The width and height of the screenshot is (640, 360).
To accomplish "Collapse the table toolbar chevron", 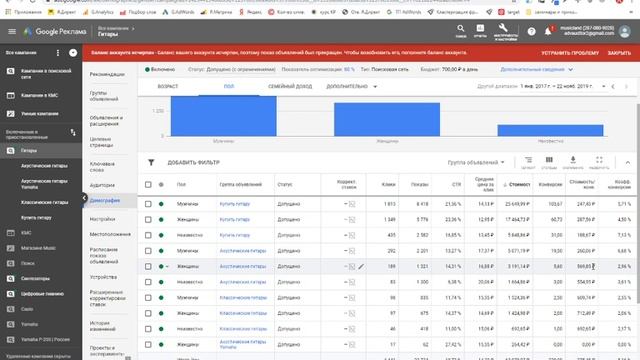I will (x=628, y=162).
